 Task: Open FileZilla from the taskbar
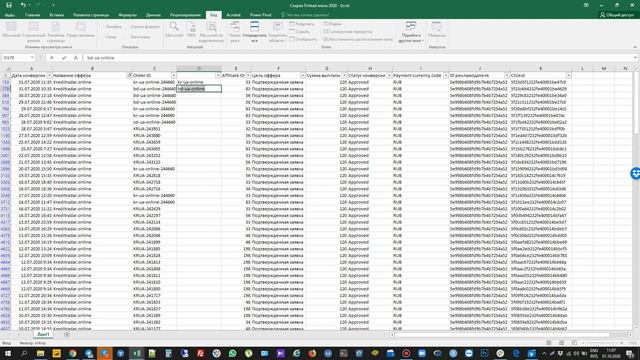tap(200, 353)
